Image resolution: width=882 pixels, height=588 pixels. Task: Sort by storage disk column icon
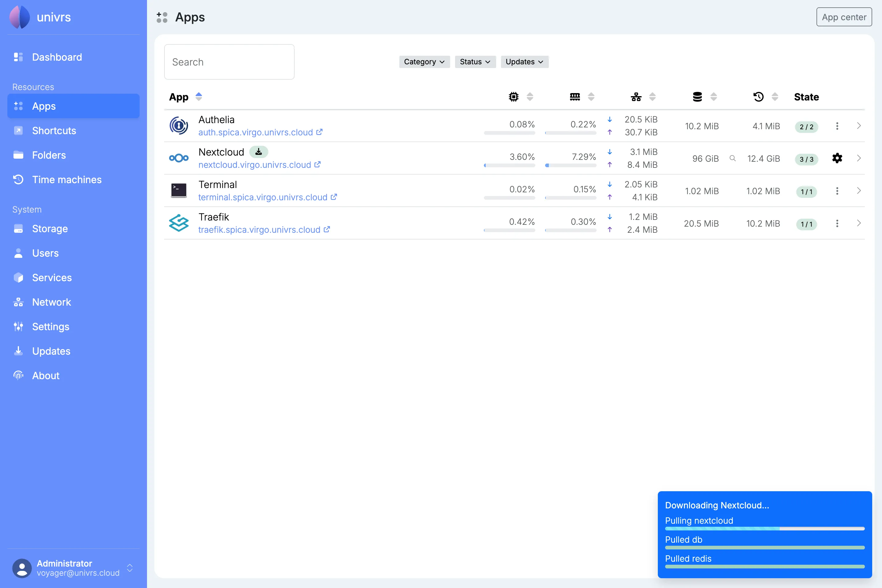pos(697,97)
